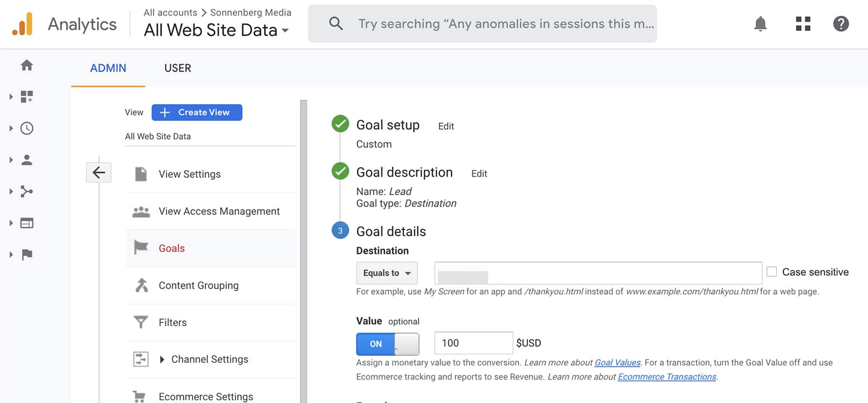This screenshot has height=403, width=868.
Task: Expand the Audience section arrow in the sidebar
Action: (x=11, y=160)
